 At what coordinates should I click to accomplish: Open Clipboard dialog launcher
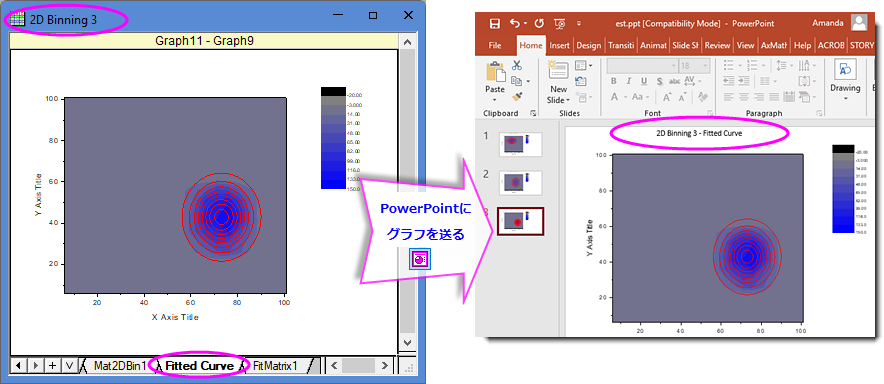click(533, 113)
